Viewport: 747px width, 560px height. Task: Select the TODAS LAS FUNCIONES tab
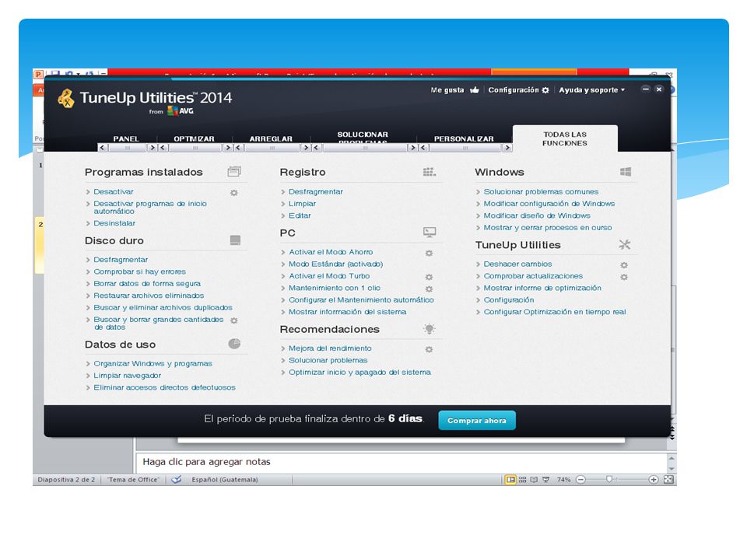[565, 138]
